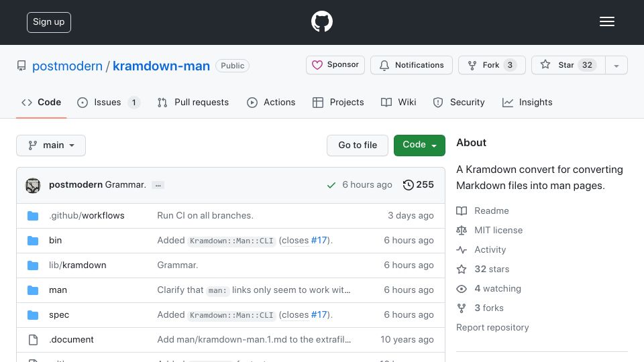Screen dimensions: 644x362
Task: Star the kramdown-man repository
Action: (568, 65)
